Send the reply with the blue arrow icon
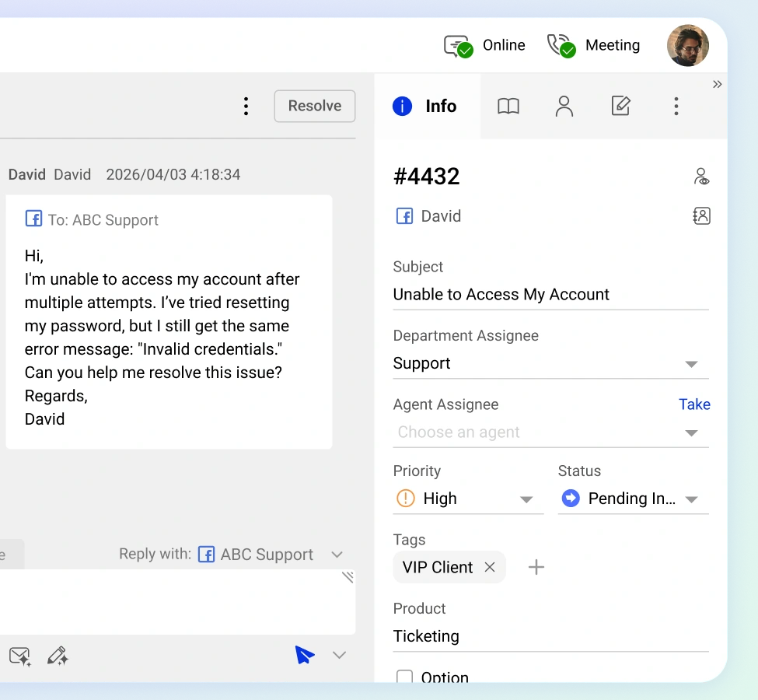Image resolution: width=758 pixels, height=700 pixels. [305, 655]
